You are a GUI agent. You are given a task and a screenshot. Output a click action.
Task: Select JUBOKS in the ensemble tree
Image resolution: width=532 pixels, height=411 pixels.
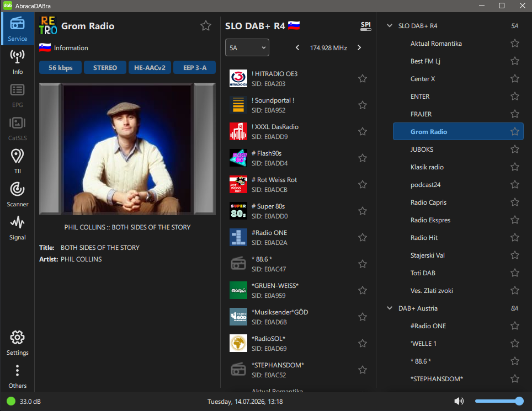tap(458, 149)
